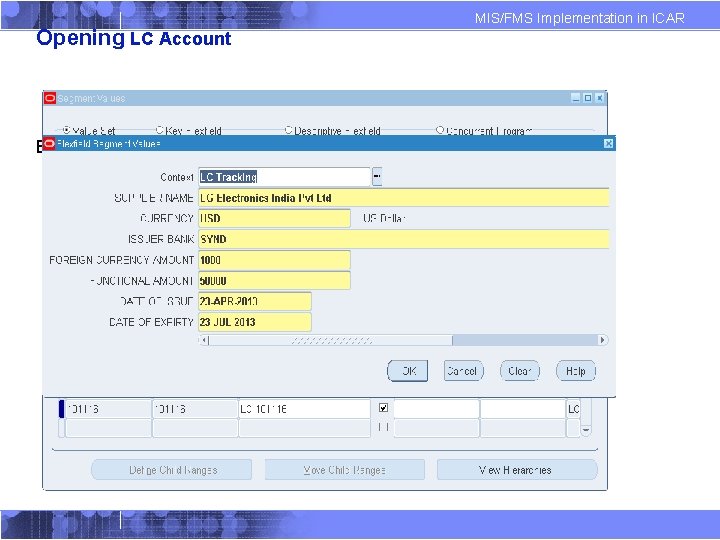Image resolution: width=720 pixels, height=540 pixels.
Task: Close the Segment Values window
Action: (600, 98)
